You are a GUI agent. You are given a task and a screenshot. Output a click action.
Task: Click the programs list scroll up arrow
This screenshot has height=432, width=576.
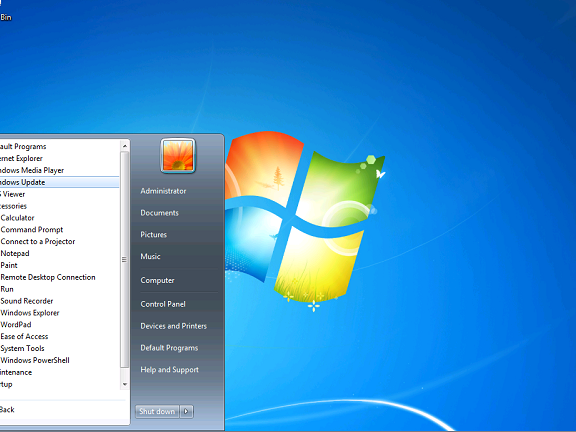[125, 146]
